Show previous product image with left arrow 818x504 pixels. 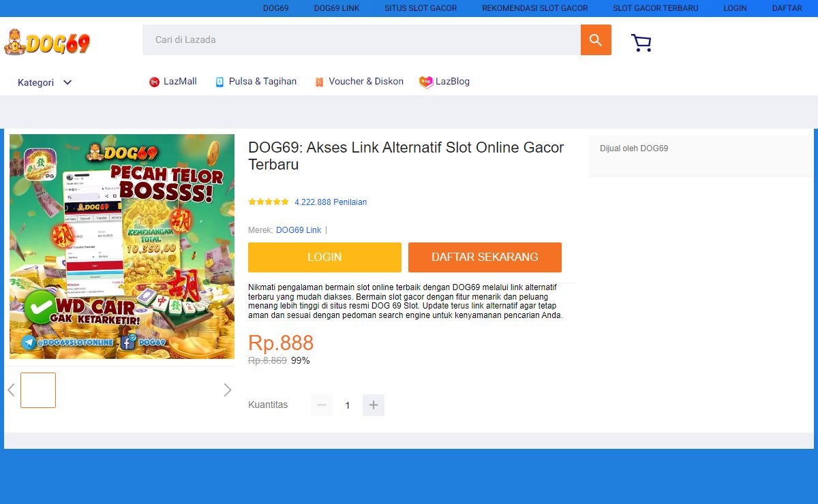(11, 390)
